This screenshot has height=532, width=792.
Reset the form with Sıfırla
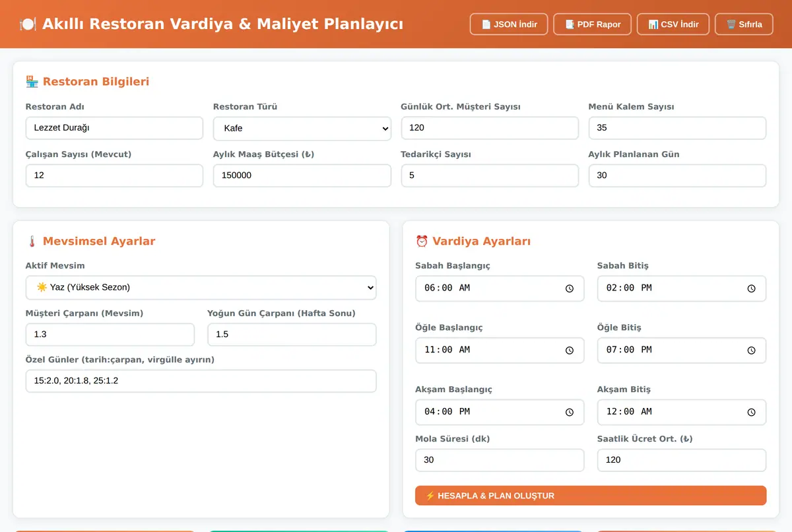pos(744,24)
